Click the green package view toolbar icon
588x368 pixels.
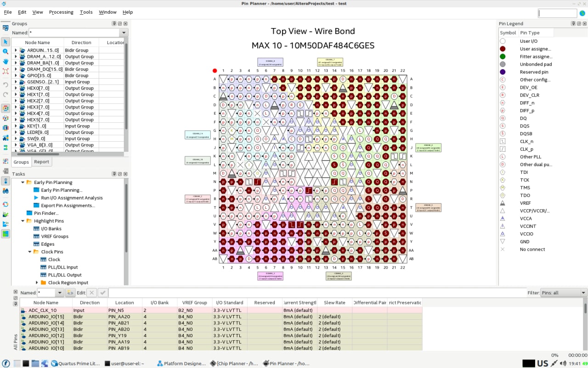tap(6, 234)
